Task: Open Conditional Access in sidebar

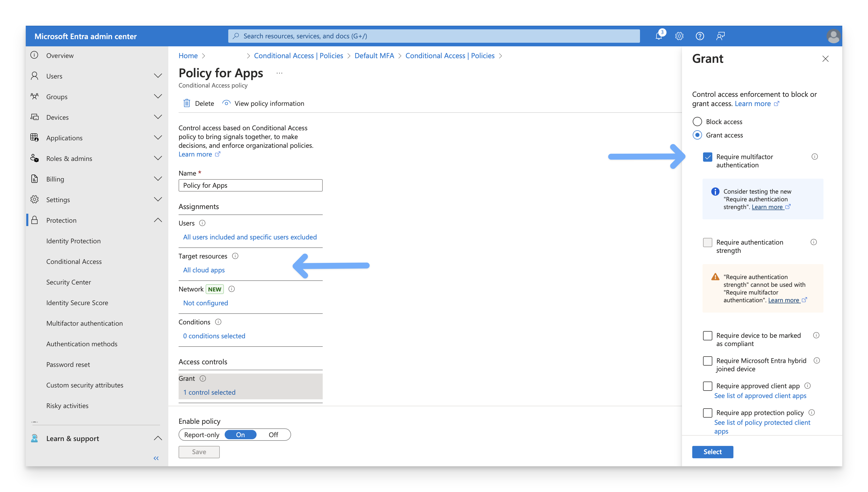Action: click(x=74, y=262)
